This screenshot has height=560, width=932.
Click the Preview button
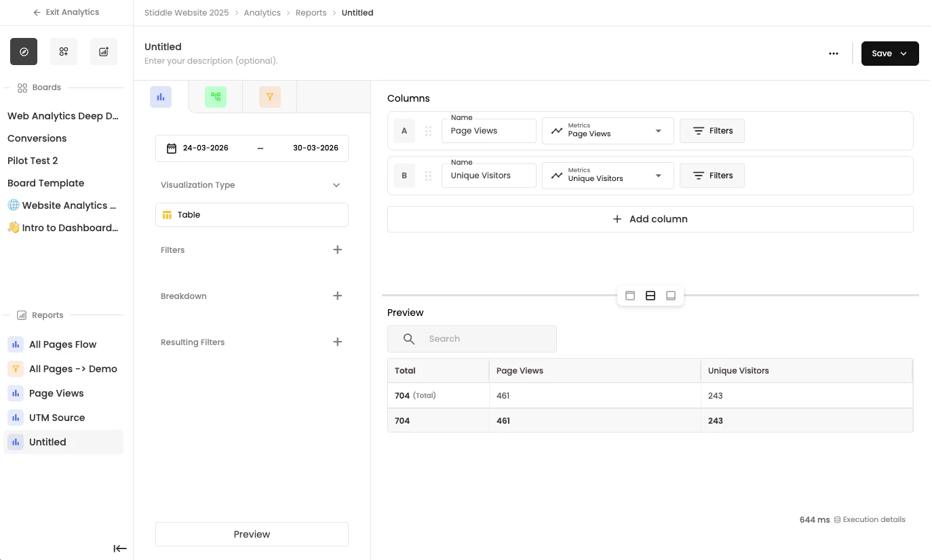coord(252,534)
